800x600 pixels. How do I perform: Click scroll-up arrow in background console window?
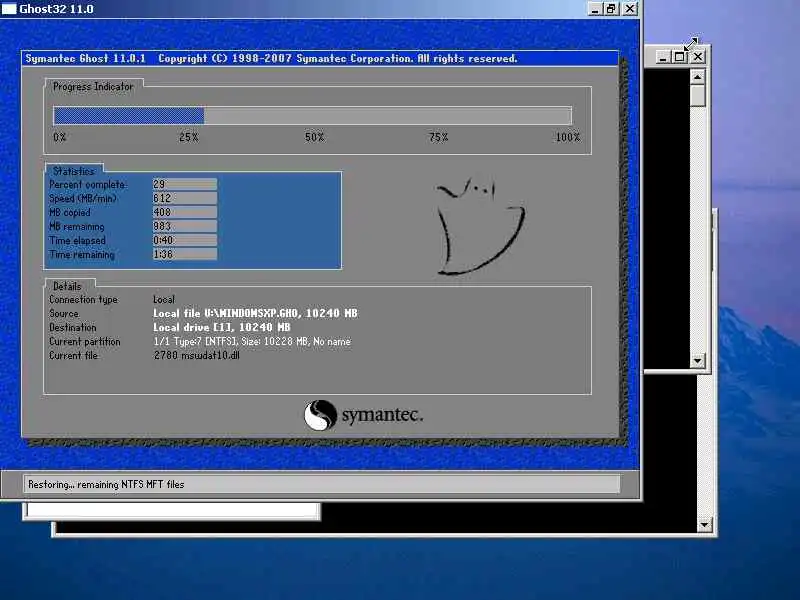697,77
